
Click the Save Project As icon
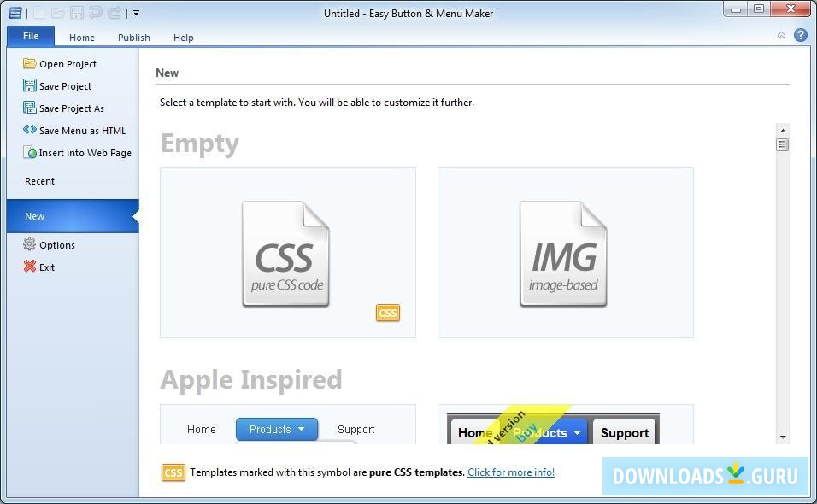30,108
